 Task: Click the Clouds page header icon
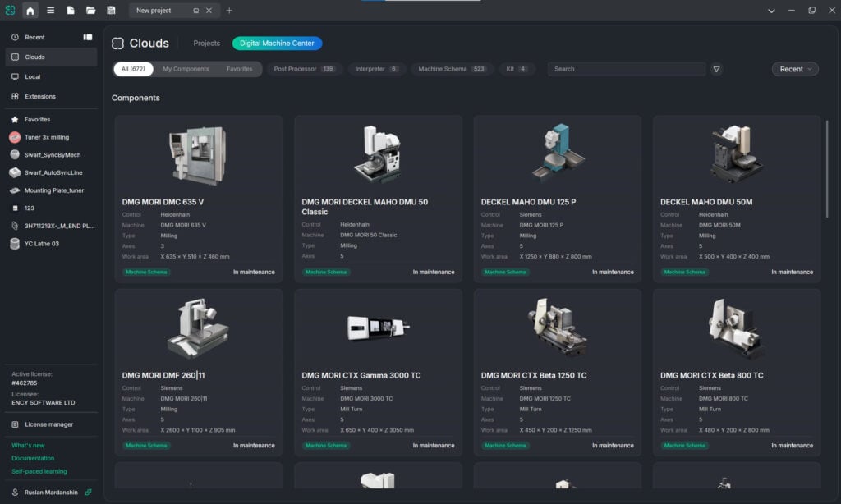(117, 44)
